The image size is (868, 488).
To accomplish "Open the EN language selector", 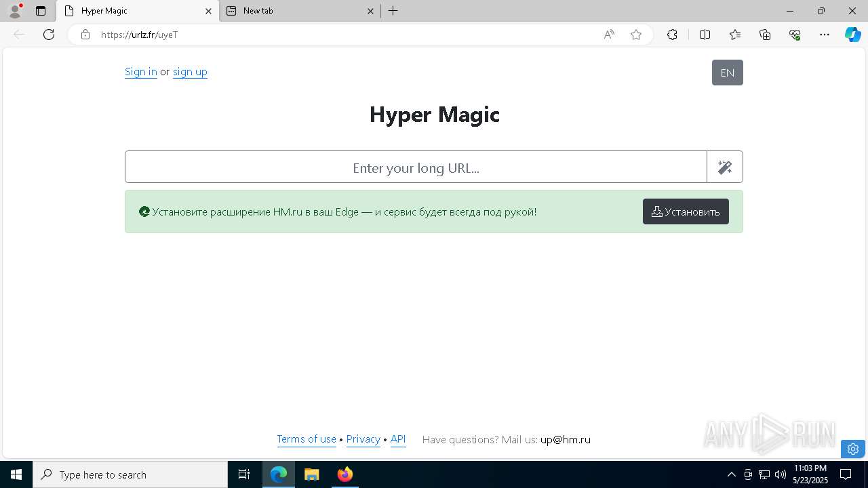I will 728,73.
